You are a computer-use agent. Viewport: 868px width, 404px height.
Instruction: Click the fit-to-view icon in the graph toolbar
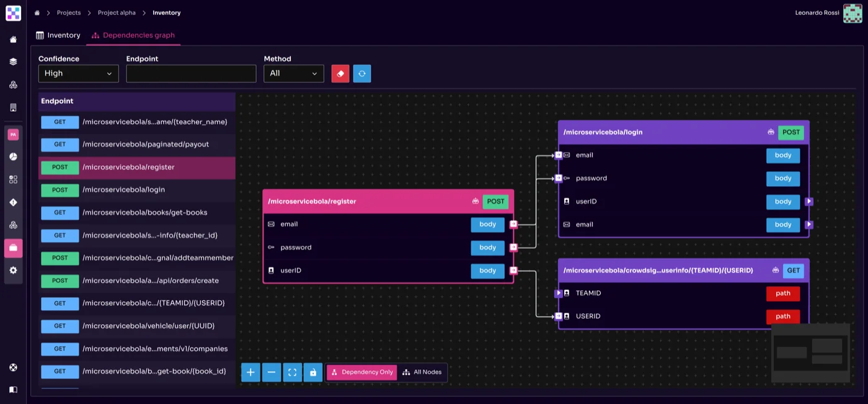pos(292,372)
